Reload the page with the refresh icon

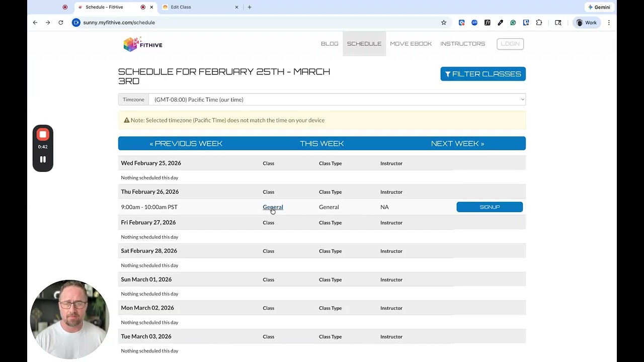click(x=61, y=23)
